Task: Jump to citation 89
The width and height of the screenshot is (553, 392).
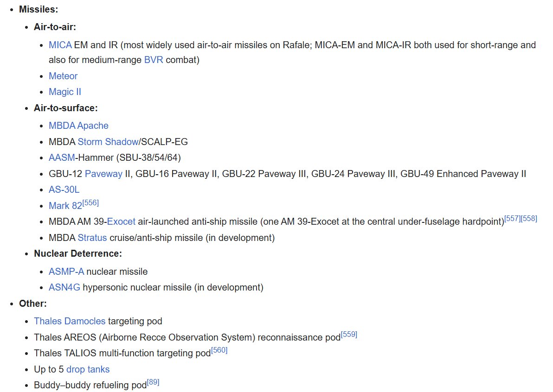Action: click(x=154, y=382)
